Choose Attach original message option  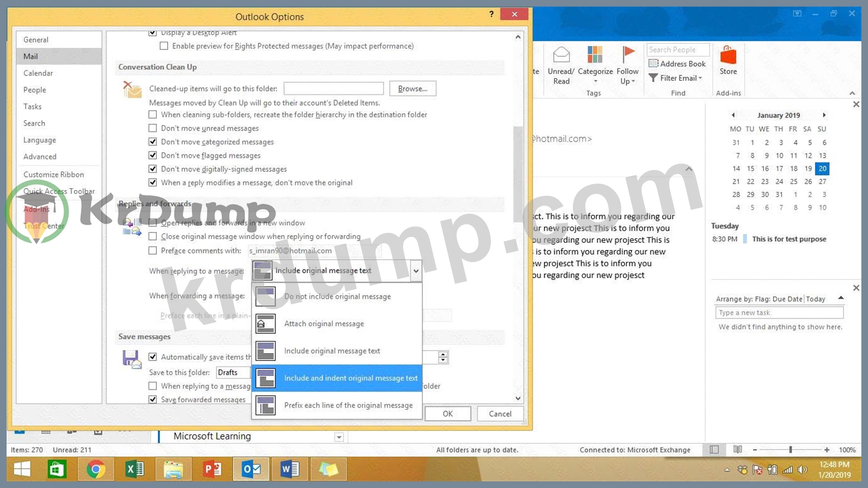coord(337,324)
